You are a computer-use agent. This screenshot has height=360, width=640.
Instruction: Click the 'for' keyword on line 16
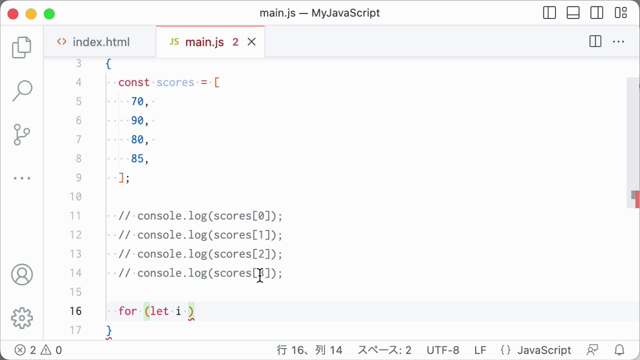128,311
